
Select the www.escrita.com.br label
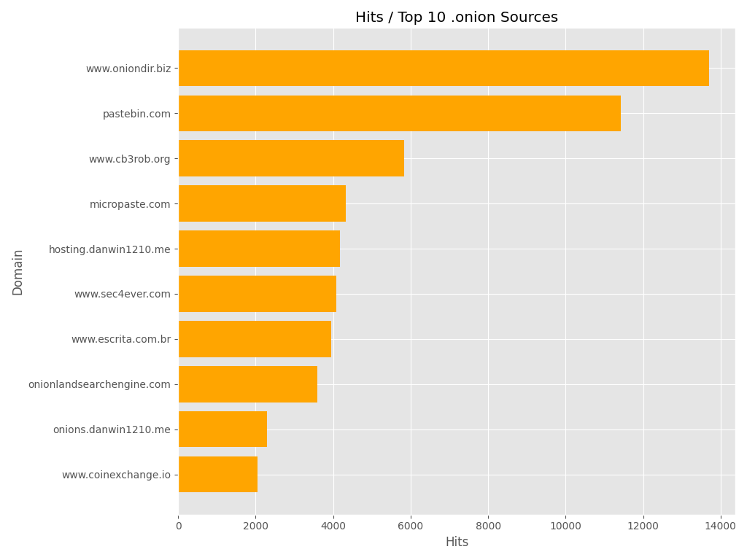tap(121, 340)
